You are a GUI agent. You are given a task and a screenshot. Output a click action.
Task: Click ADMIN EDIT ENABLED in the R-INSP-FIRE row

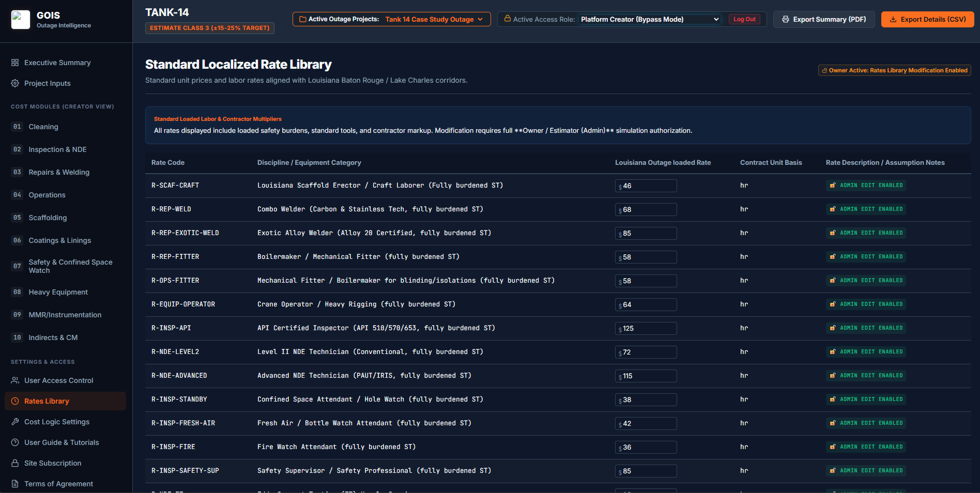866,446
